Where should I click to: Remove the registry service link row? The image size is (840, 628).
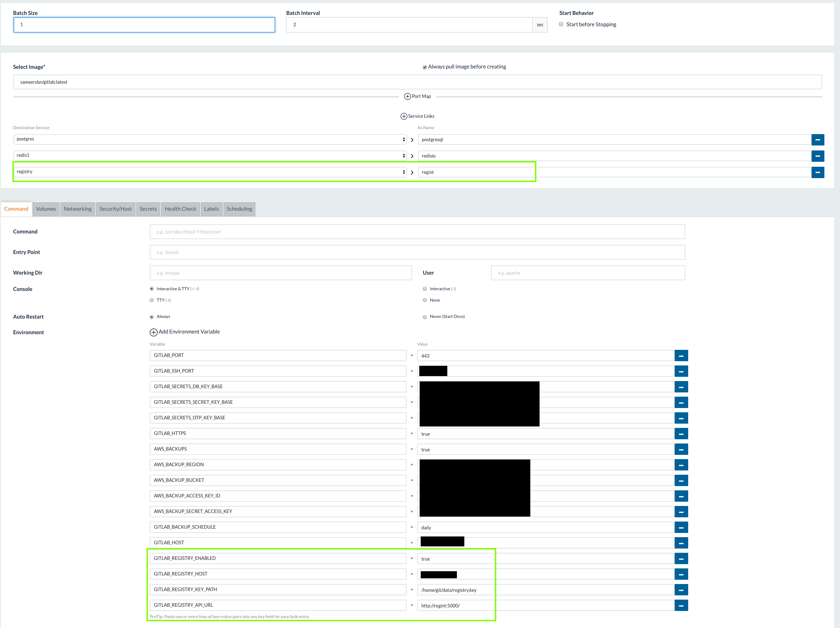coord(818,172)
